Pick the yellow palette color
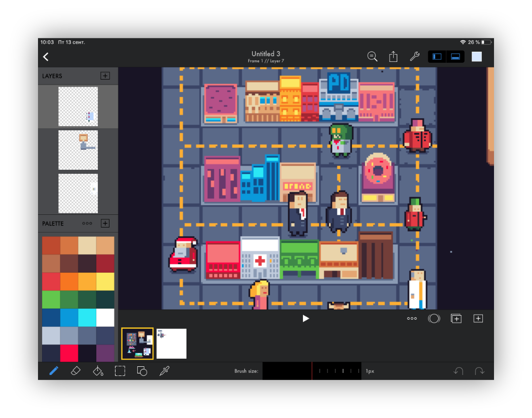 (x=105, y=282)
